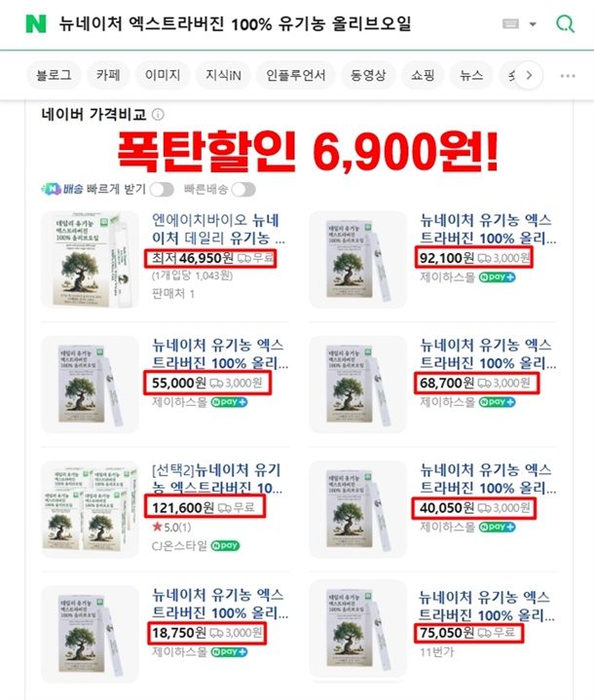Screen dimensions: 594x700
Task: Expand the dropdown arrow beside keyboard icon
Action: coord(533,24)
